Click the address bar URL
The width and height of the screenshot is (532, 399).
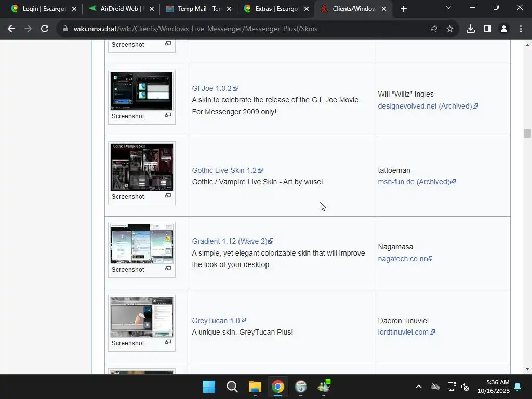pos(195,29)
